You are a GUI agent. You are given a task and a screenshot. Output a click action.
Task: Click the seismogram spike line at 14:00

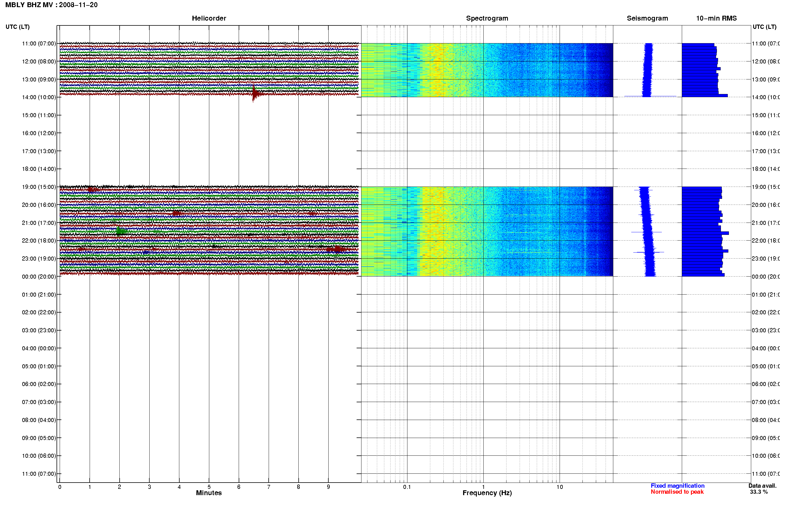coord(650,96)
